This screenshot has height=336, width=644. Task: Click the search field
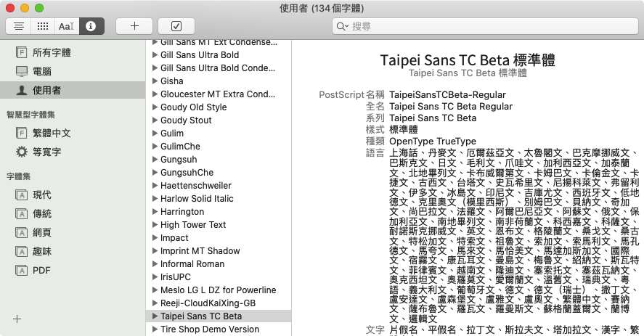(x=485, y=26)
